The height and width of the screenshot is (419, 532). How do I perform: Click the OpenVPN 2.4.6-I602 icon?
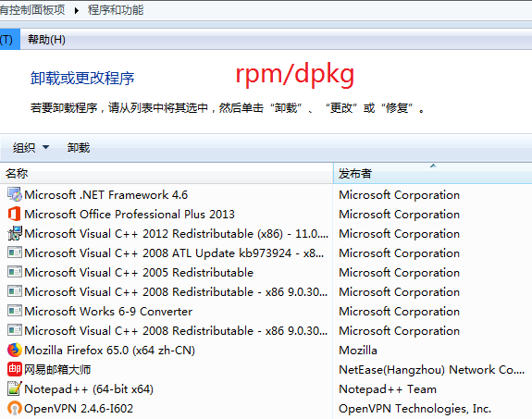click(15, 408)
